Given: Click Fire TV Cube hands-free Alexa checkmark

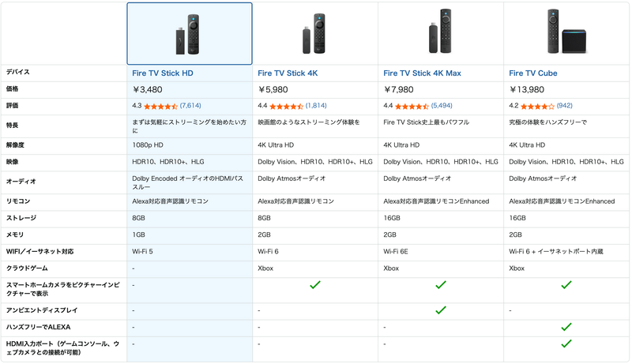Looking at the screenshot, I should [x=566, y=326].
